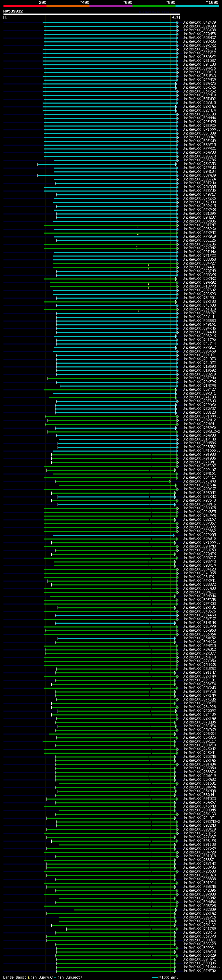Click the label UniRef100_A9T983
This screenshot has height=980, width=222.
click(199, 455)
